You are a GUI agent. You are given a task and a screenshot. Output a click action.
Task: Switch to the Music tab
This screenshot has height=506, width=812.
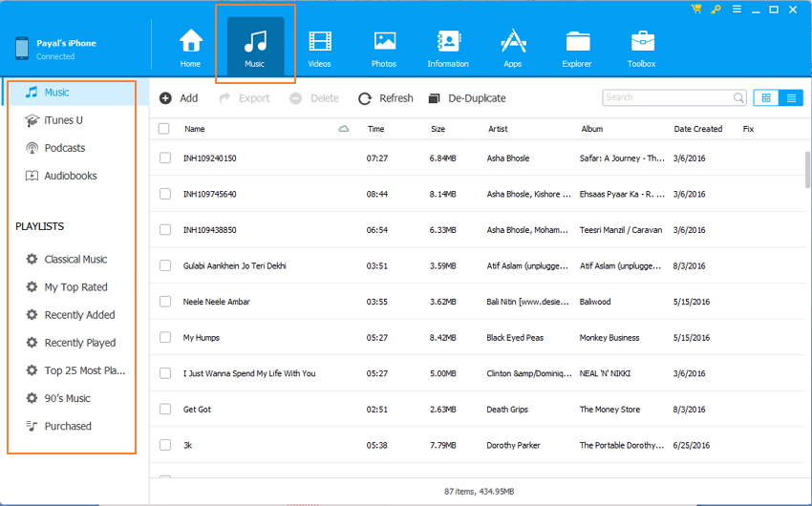[x=255, y=48]
